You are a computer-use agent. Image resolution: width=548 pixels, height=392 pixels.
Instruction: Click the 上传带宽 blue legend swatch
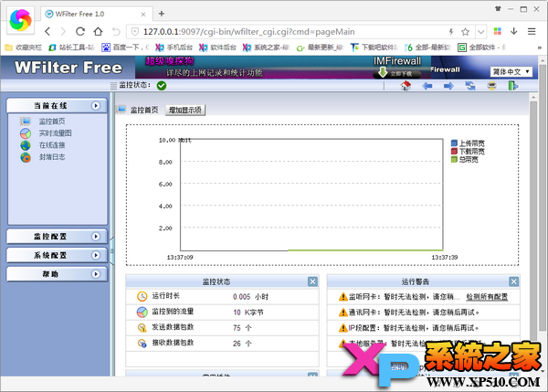(x=454, y=143)
